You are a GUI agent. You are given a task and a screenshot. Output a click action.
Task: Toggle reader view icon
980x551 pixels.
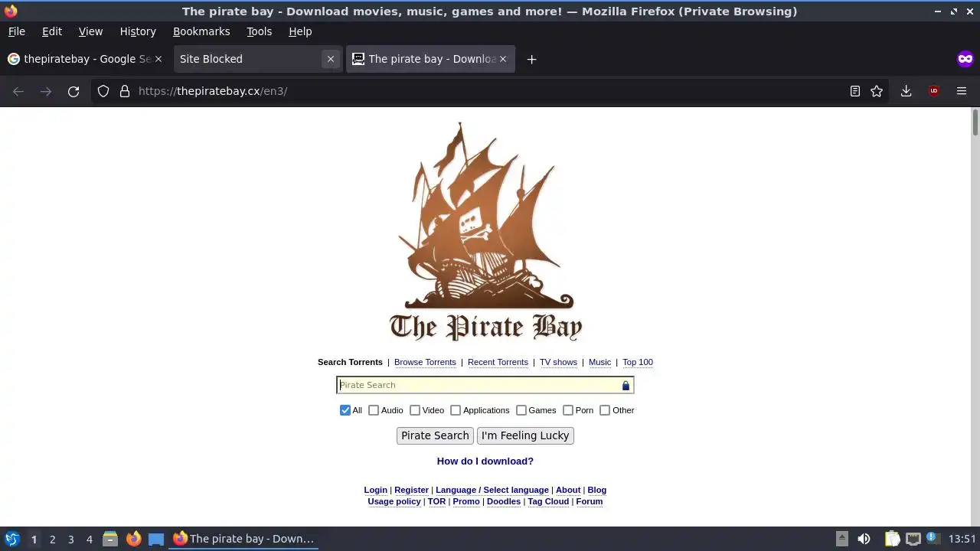coord(855,91)
